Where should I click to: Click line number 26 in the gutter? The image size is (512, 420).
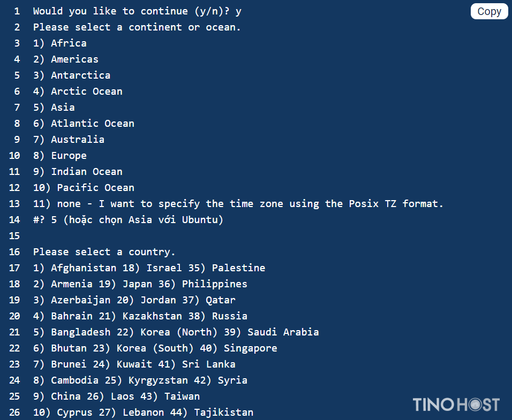[14, 412]
